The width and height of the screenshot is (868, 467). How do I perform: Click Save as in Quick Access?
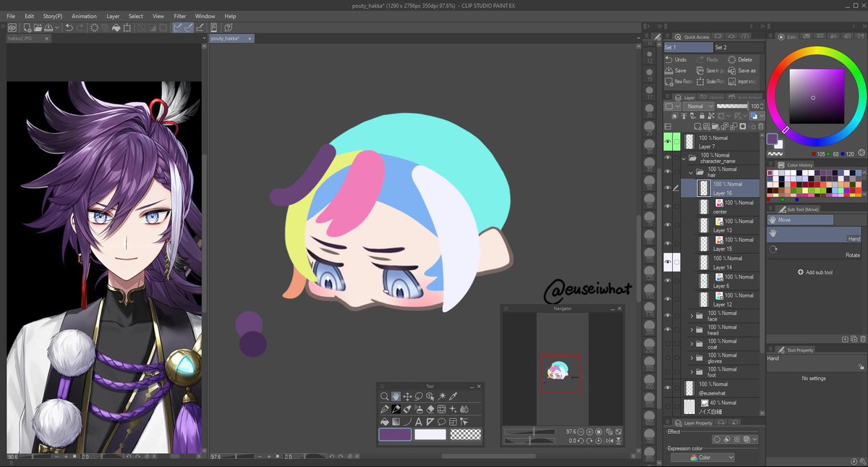pyautogui.click(x=742, y=71)
